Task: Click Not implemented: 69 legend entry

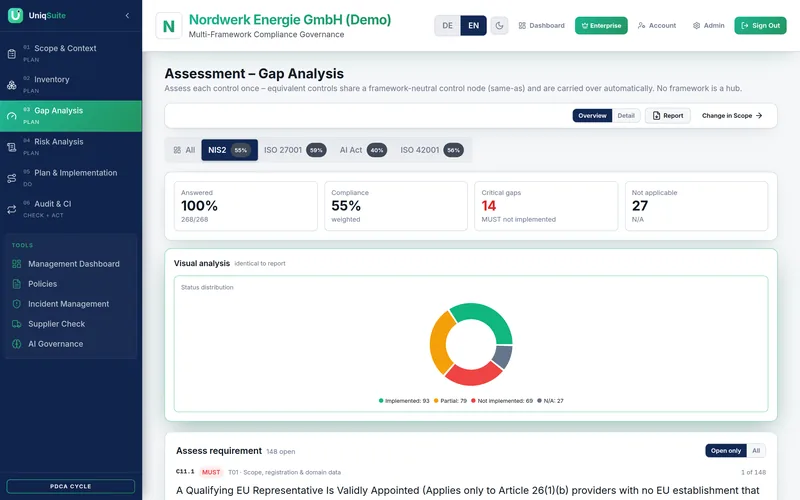Action: coord(502,401)
